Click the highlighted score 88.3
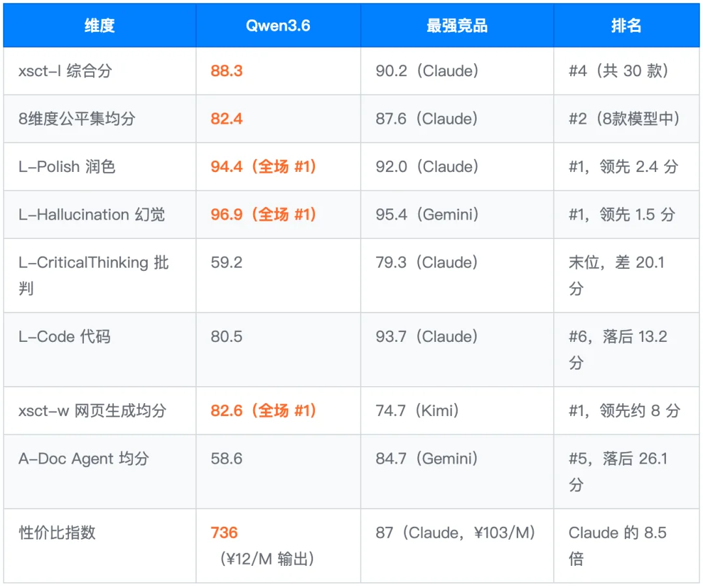This screenshot has width=703, height=588. pos(225,70)
